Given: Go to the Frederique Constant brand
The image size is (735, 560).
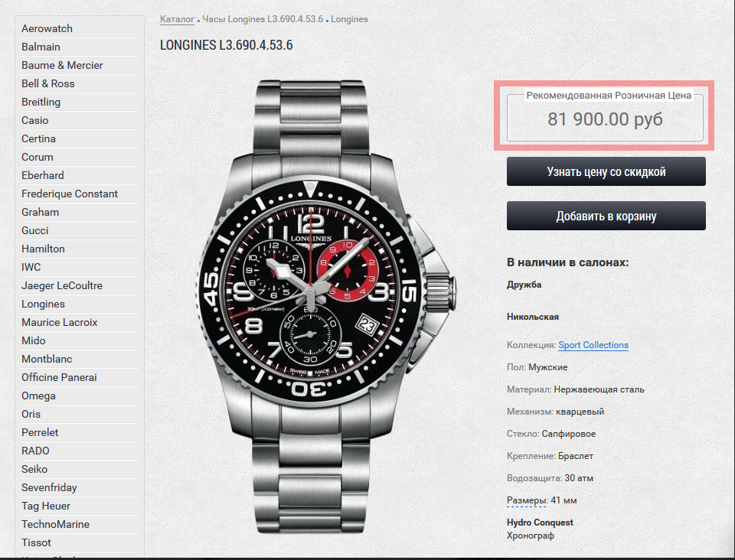Looking at the screenshot, I should [70, 194].
